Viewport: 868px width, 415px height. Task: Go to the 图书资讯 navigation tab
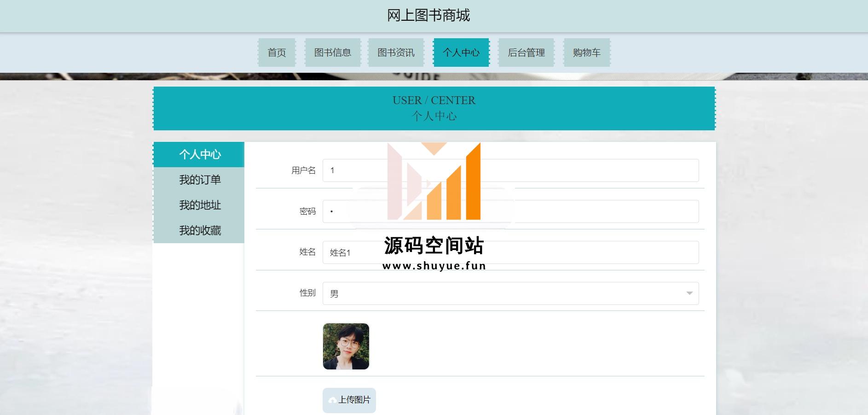click(x=396, y=53)
